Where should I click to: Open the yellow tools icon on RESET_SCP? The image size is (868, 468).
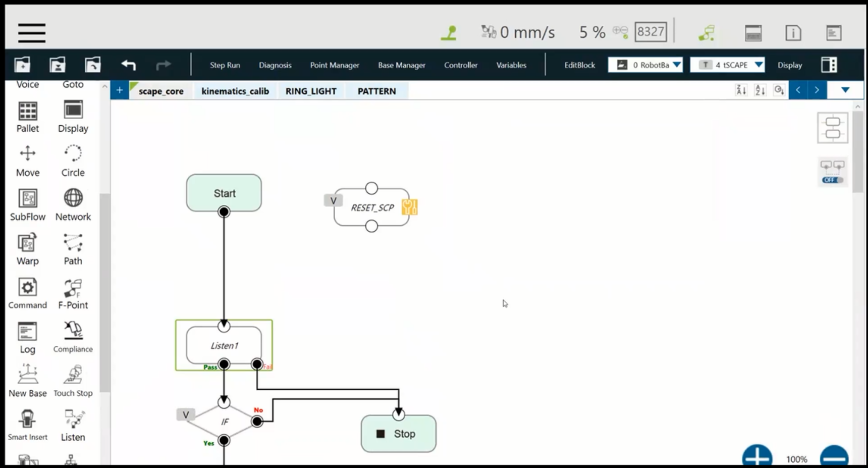pyautogui.click(x=409, y=207)
